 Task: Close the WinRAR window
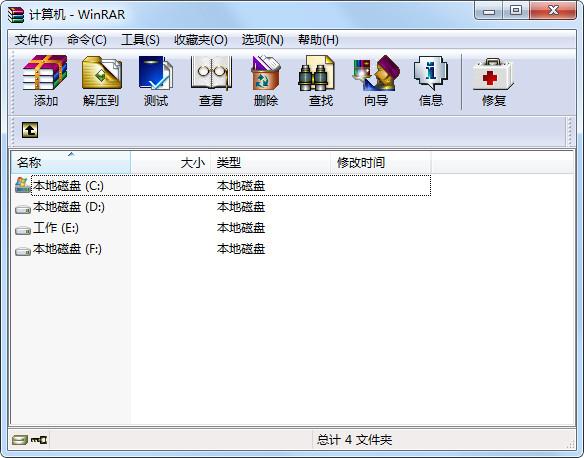click(x=553, y=10)
